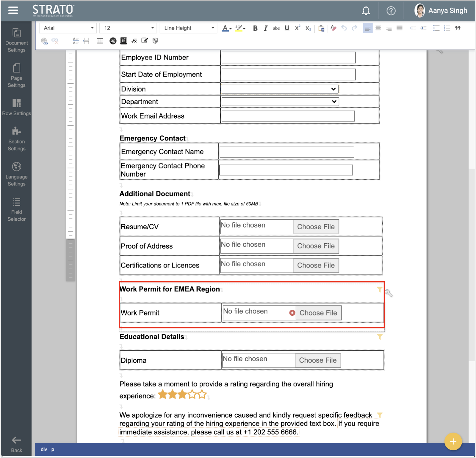Open the font family dropdown showing Arial

point(68,28)
